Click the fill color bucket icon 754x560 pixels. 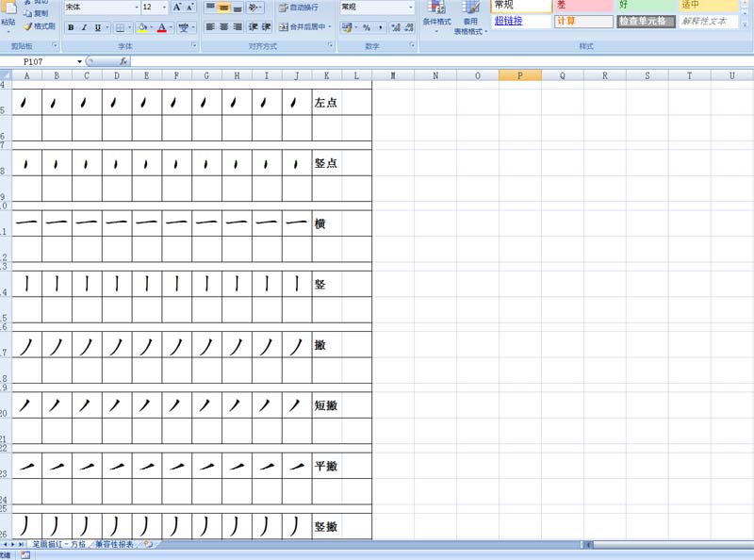click(142, 28)
